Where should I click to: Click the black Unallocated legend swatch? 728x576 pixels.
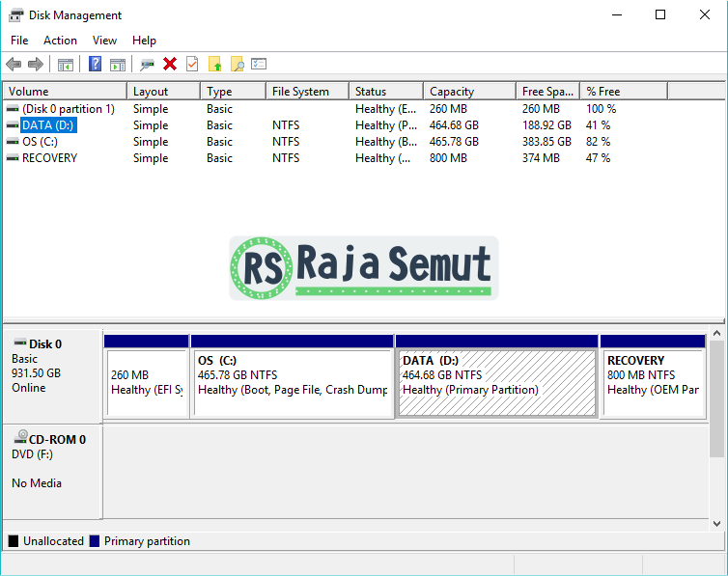click(x=14, y=541)
